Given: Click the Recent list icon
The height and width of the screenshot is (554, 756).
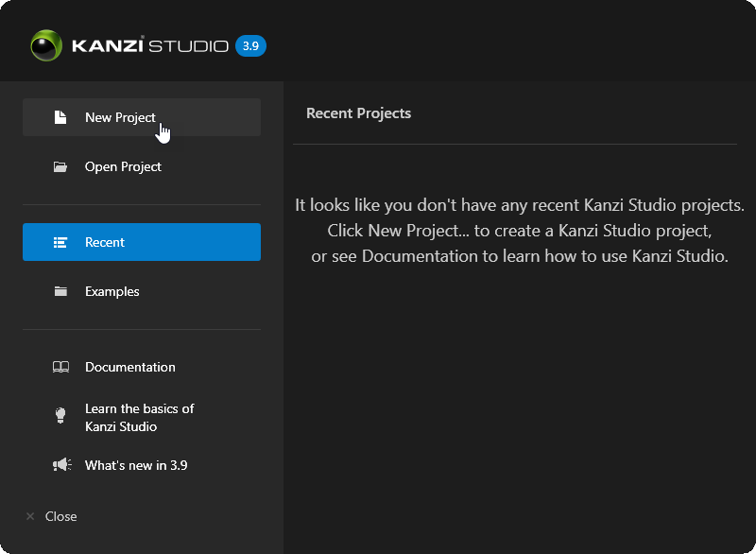Looking at the screenshot, I should [x=60, y=243].
